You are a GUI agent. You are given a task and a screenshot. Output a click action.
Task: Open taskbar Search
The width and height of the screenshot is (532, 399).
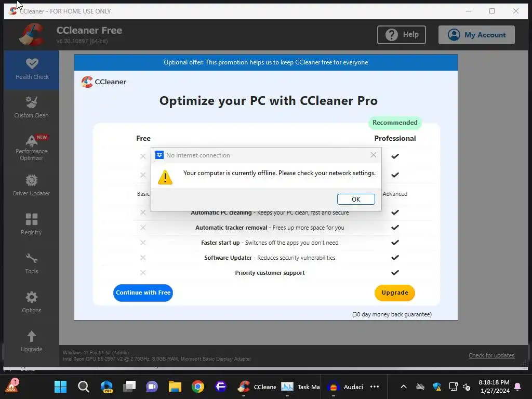84,387
